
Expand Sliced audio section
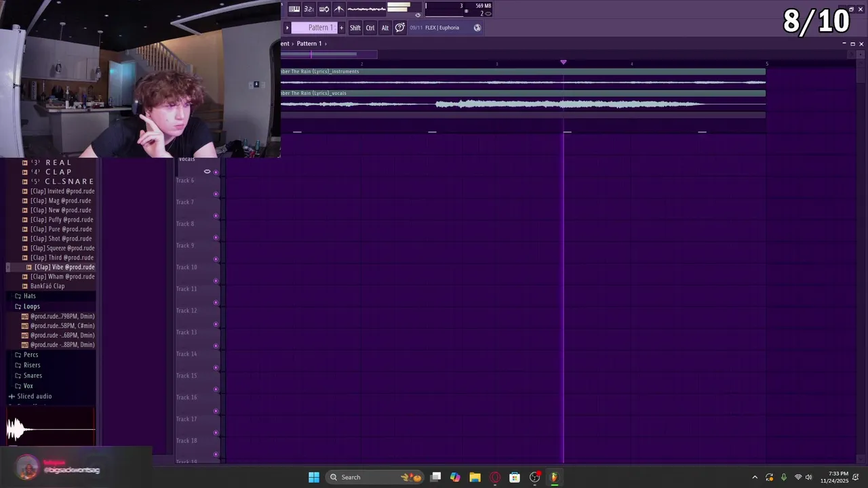click(x=31, y=396)
